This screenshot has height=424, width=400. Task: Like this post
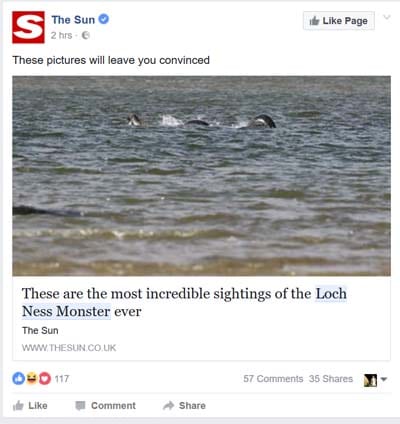point(30,406)
